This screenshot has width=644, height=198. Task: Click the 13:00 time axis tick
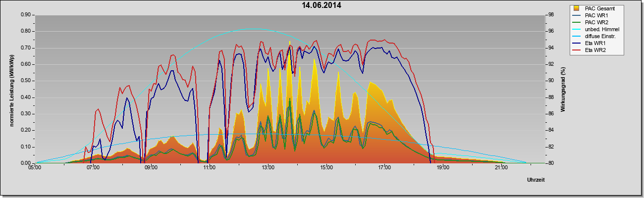tap(268, 168)
